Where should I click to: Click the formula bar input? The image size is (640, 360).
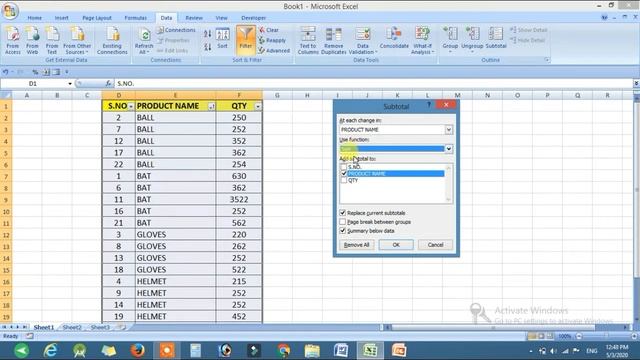tap(373, 84)
